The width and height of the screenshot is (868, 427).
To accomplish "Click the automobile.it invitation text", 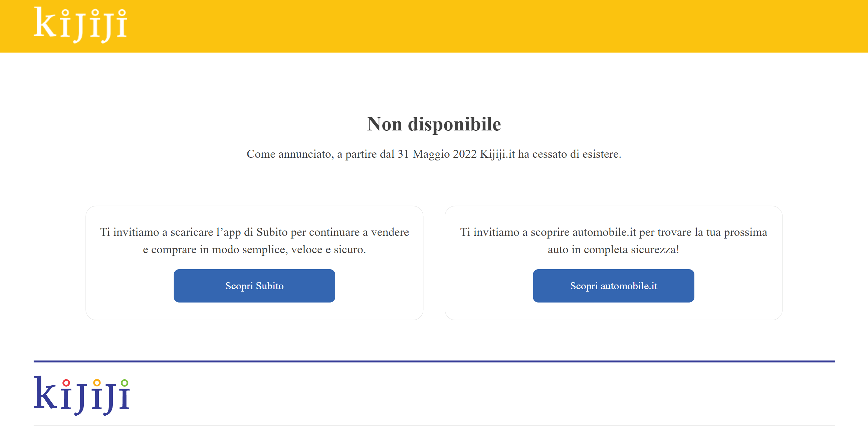I will [x=613, y=241].
